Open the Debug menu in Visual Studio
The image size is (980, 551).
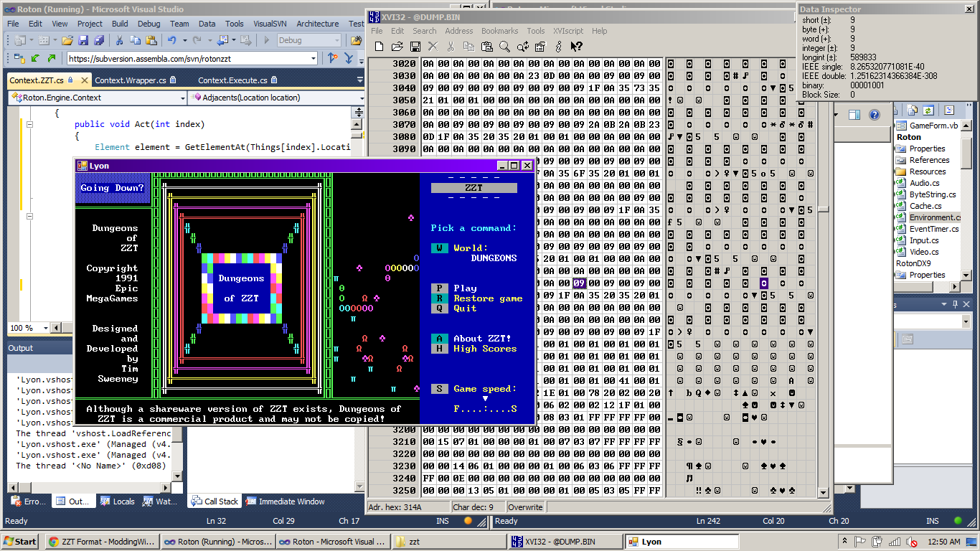pyautogui.click(x=149, y=24)
